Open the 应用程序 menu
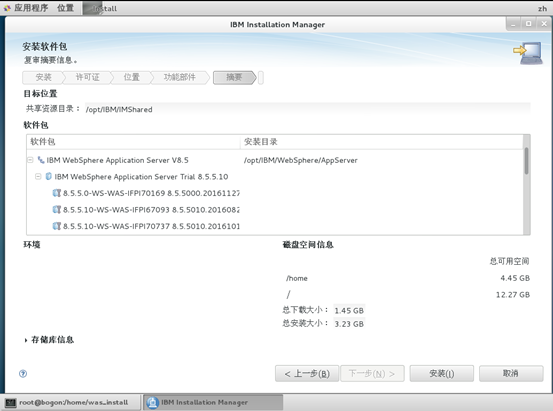The width and height of the screenshot is (553, 411). pos(31,8)
